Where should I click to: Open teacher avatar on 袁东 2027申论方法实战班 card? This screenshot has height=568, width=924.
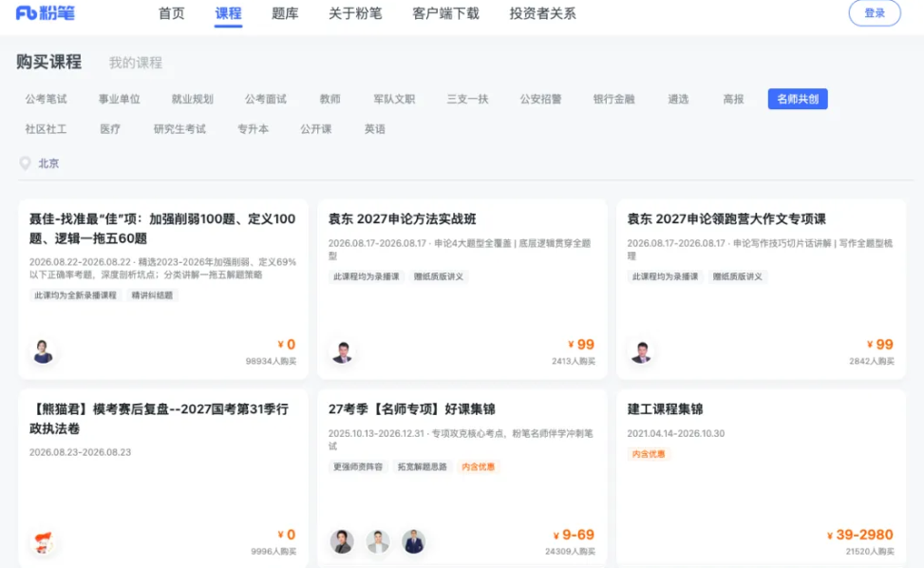342,351
